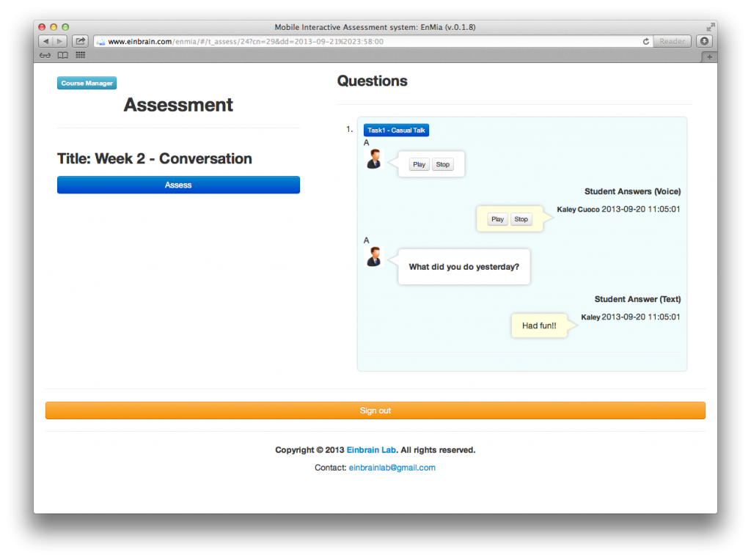The height and width of the screenshot is (560, 751).
Task: Click the avatar beside 'What did you do yesterday?'
Action: click(374, 257)
